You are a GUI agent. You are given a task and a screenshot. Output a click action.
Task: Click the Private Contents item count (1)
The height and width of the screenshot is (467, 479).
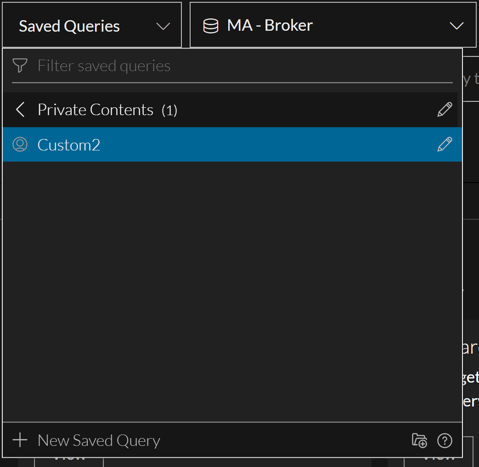point(169,110)
